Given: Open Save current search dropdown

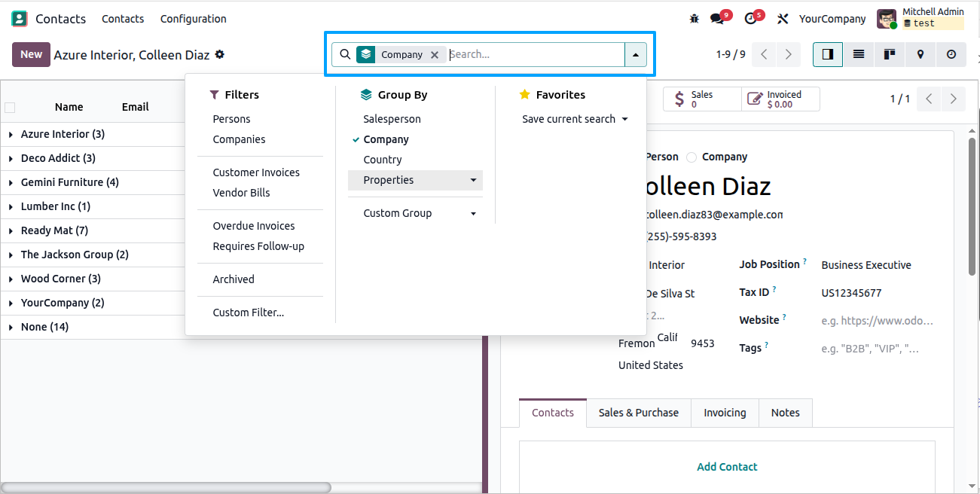Looking at the screenshot, I should coord(575,119).
